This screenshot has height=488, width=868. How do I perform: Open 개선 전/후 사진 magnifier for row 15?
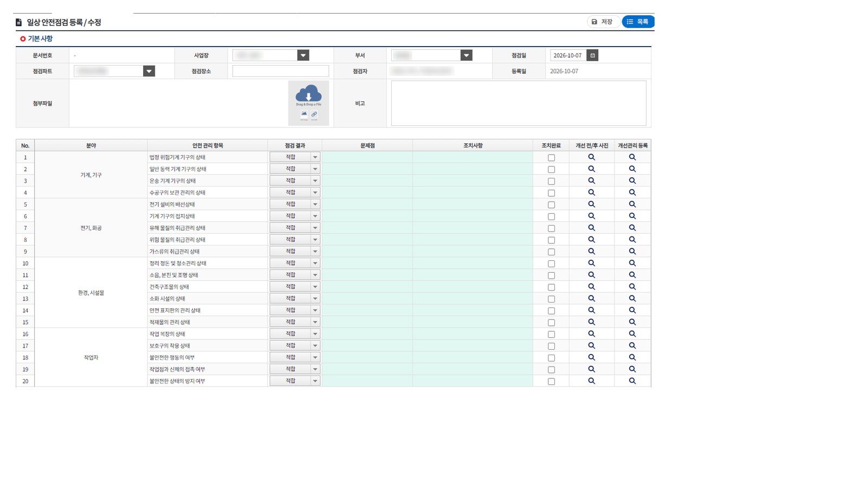pos(591,322)
